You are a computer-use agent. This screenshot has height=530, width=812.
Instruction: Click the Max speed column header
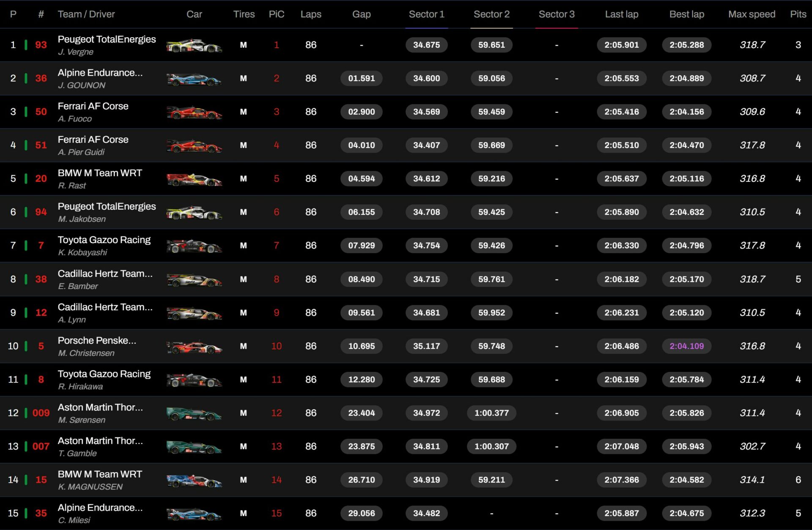click(x=752, y=14)
